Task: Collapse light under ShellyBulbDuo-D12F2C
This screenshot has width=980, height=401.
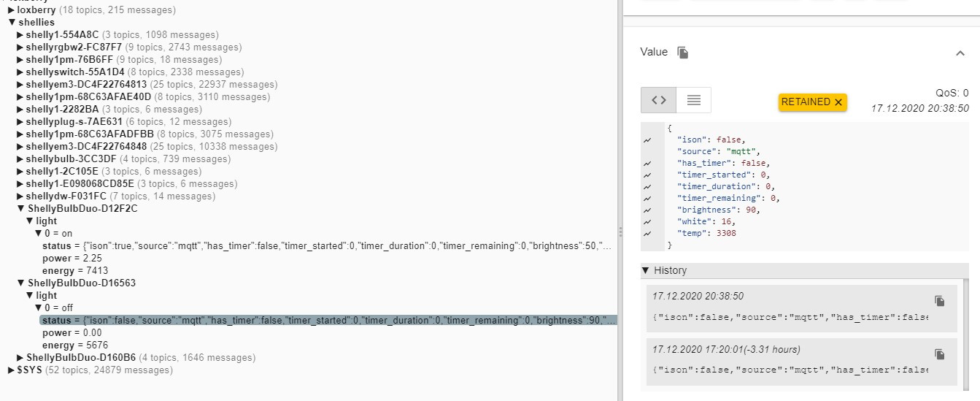Action: [29, 221]
